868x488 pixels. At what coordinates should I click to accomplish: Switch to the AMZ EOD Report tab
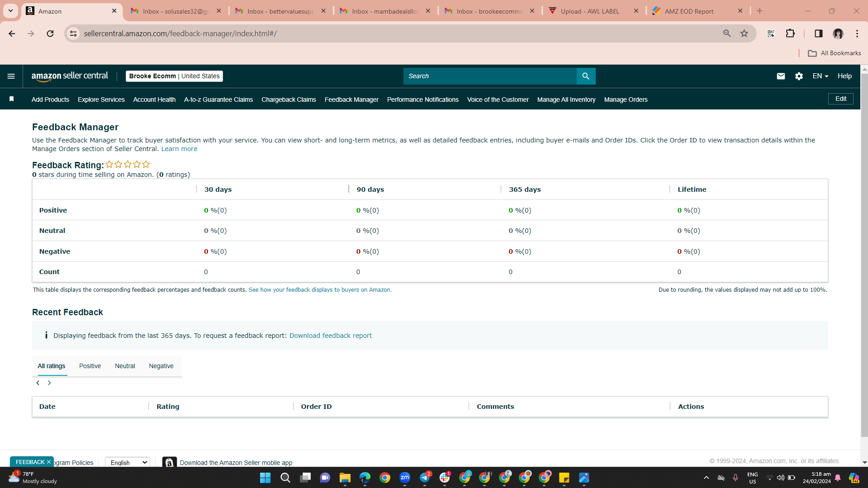(x=697, y=11)
